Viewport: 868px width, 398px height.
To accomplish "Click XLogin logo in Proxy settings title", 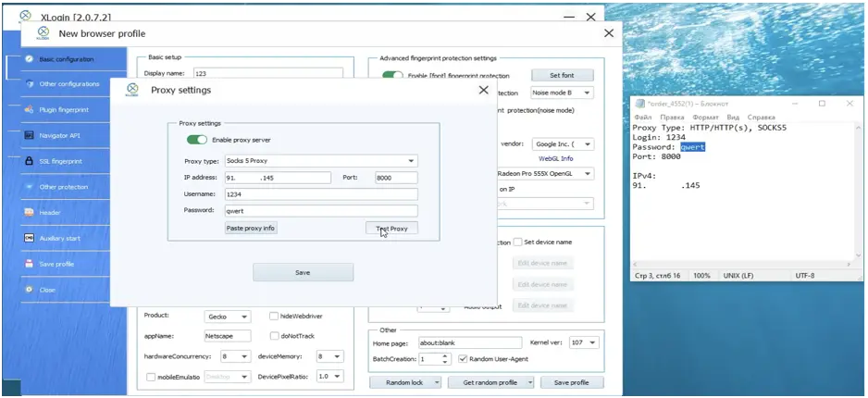I will point(131,90).
